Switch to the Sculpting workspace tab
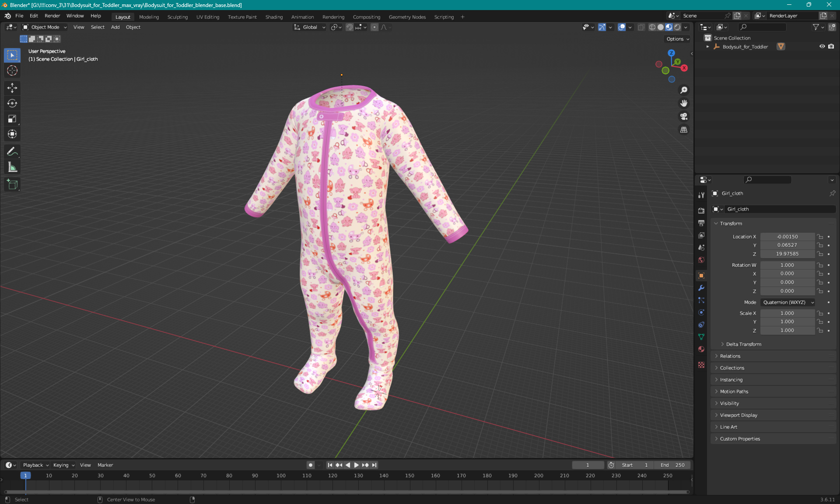840x504 pixels. [x=178, y=17]
